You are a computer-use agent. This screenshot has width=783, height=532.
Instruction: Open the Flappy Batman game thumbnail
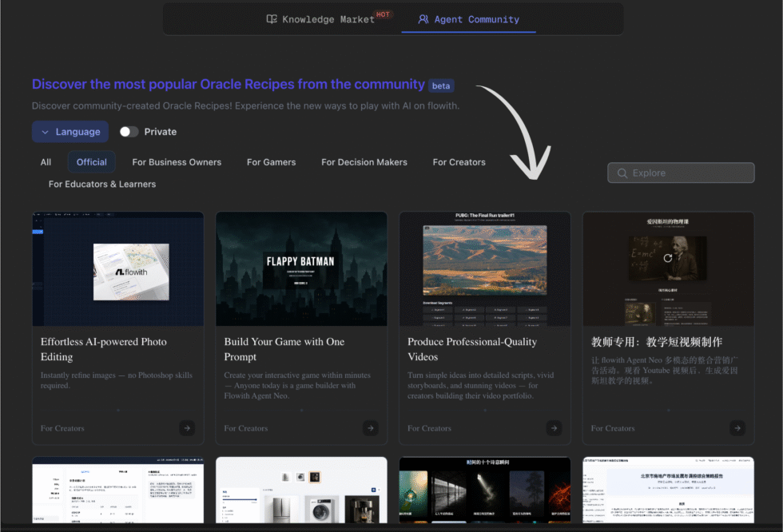(x=301, y=269)
